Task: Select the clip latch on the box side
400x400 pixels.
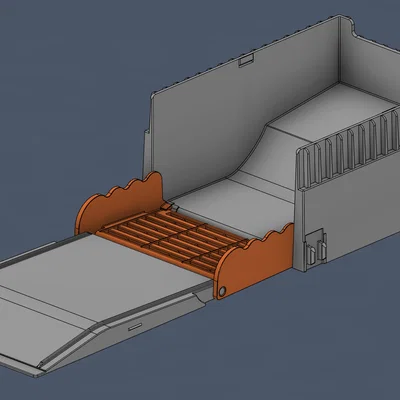Action: click(x=315, y=248)
